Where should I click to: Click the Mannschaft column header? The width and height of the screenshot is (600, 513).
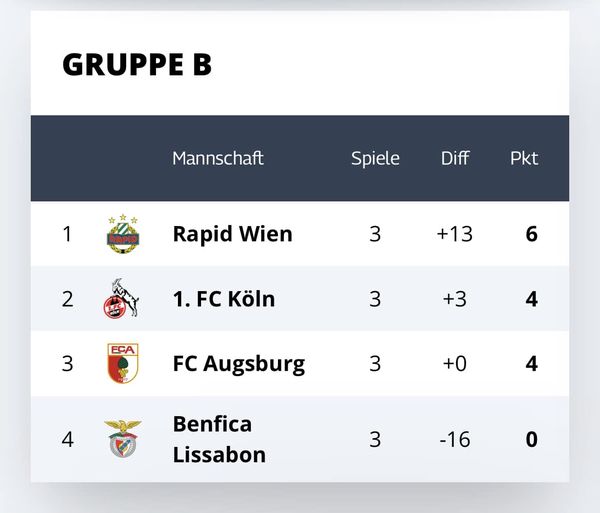click(218, 158)
